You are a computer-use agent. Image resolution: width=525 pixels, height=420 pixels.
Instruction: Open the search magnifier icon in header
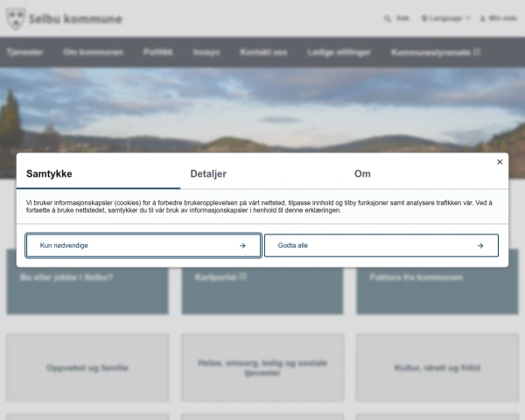[388, 18]
